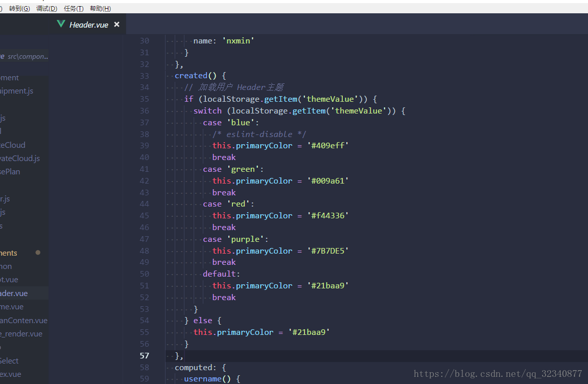Click the else keyword on line 54
Image resolution: width=588 pixels, height=384 pixels.
pos(202,321)
